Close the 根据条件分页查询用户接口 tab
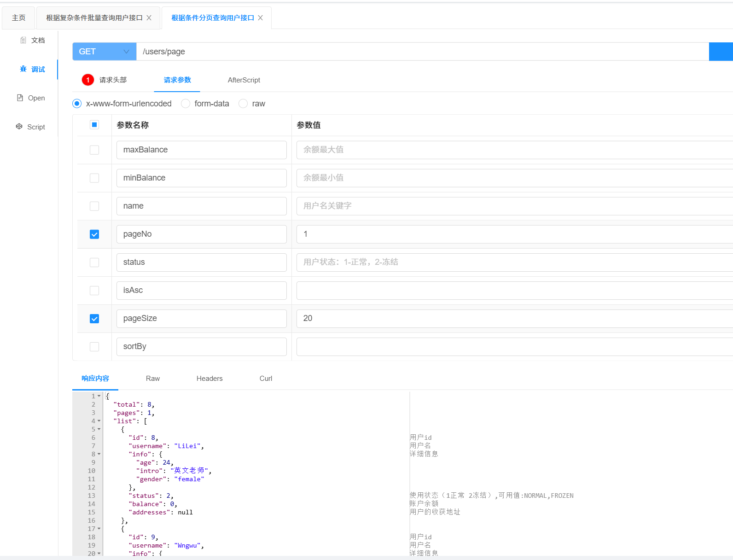Viewport: 733px width, 560px height. 260,17
